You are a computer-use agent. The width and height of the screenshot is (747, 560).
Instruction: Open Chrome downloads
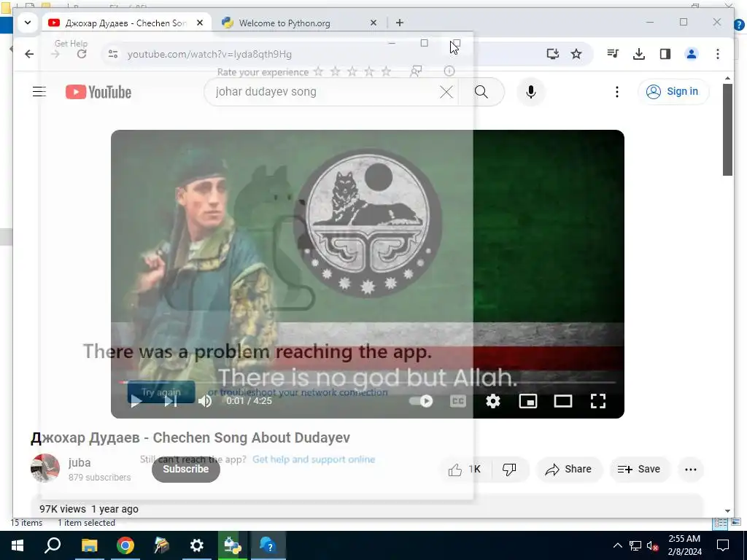point(639,54)
